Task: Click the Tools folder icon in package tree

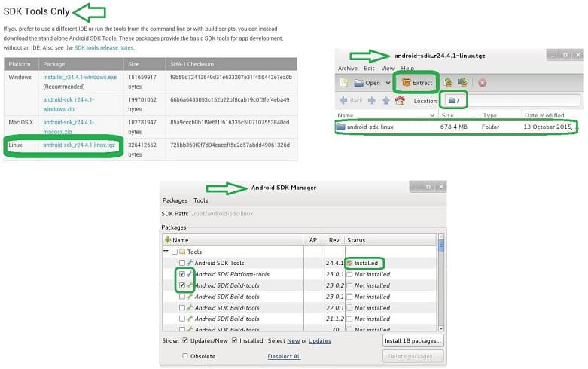Action: [182, 252]
